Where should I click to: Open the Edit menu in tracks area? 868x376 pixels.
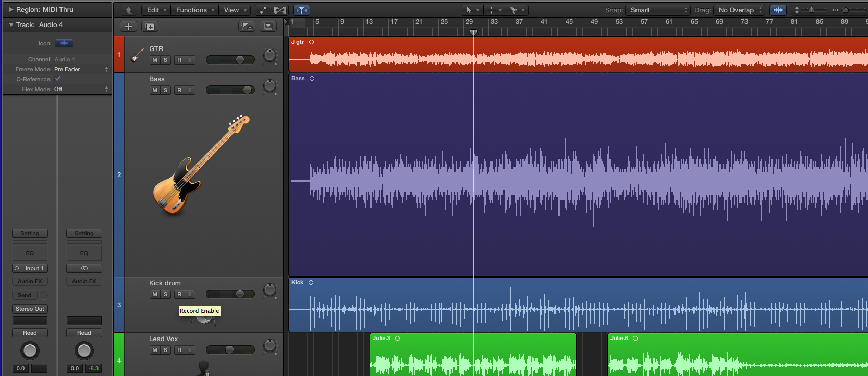pyautogui.click(x=156, y=10)
